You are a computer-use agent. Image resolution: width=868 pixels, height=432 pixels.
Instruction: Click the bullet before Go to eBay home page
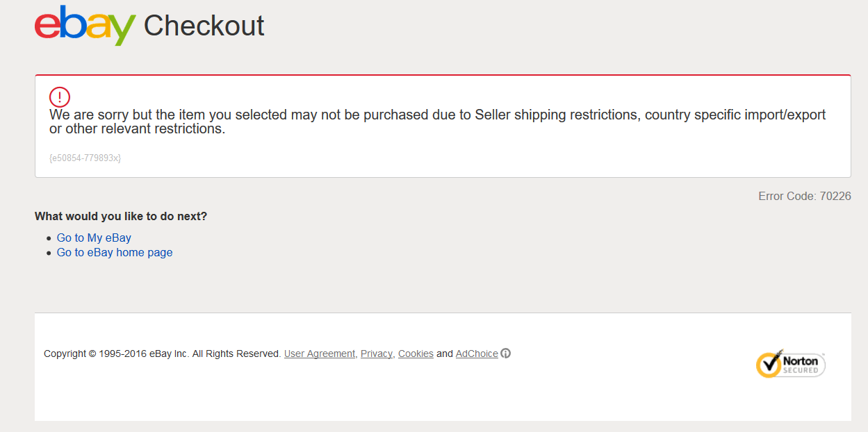[x=49, y=253]
